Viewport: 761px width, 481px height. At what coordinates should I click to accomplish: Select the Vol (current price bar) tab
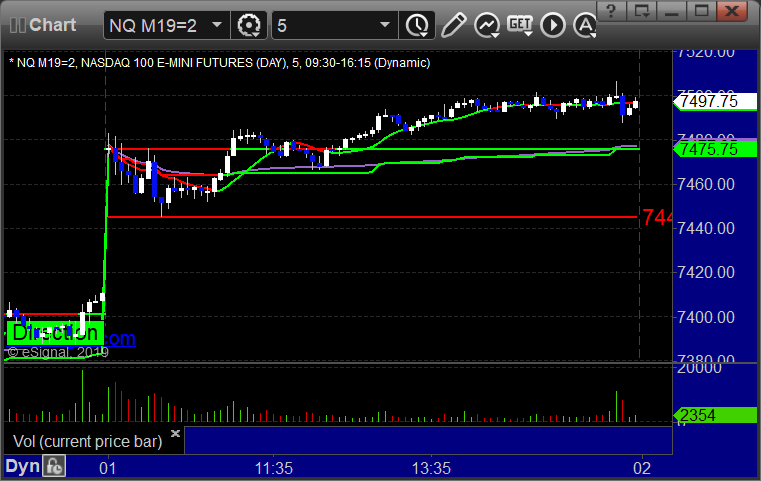tap(87, 441)
